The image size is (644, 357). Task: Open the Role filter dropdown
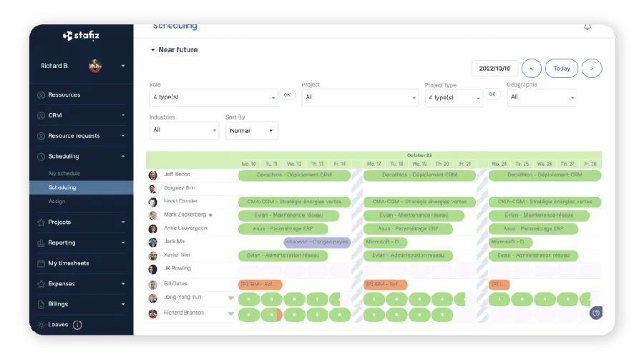point(213,97)
